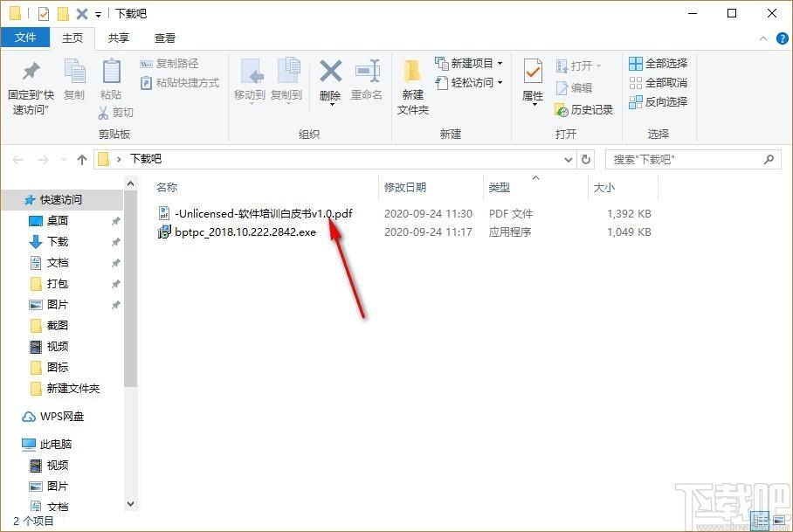The height and width of the screenshot is (532, 793).
Task: Select Quick access (快速访问) in sidebar
Action: 62,200
